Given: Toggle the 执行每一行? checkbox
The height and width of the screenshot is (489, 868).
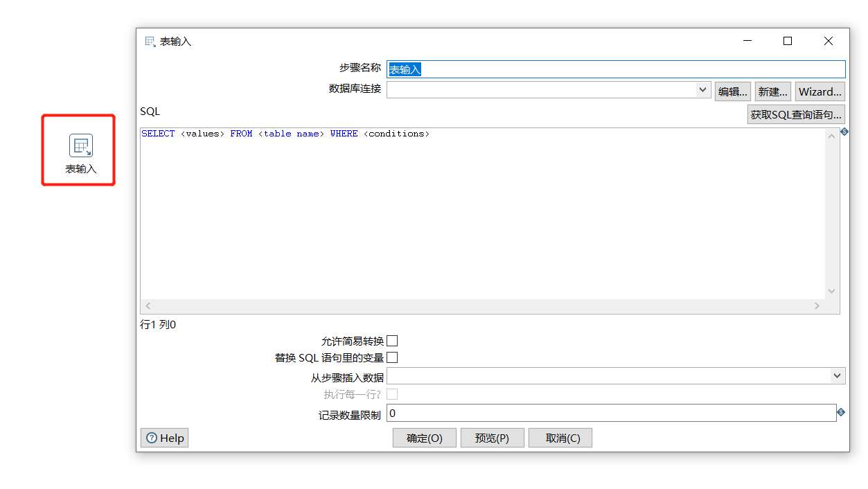Looking at the screenshot, I should point(392,393).
